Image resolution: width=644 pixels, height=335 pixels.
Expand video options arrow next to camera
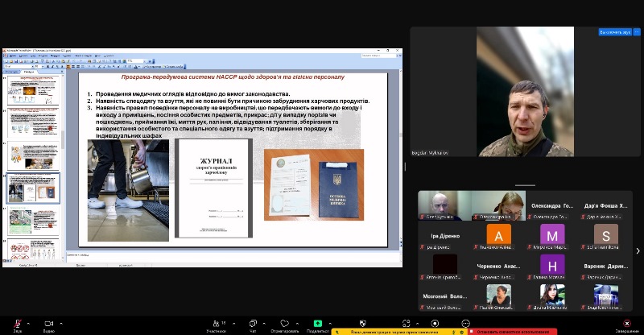tap(61, 321)
